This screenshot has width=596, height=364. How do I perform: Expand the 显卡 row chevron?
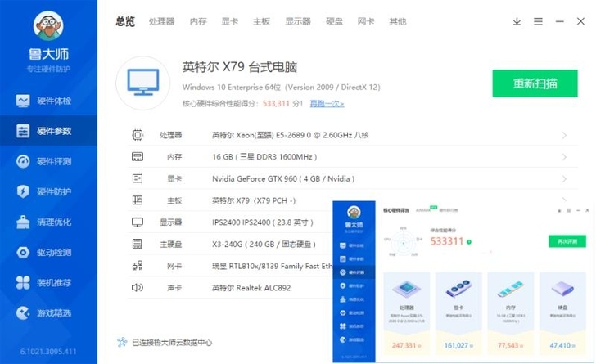coord(564,178)
